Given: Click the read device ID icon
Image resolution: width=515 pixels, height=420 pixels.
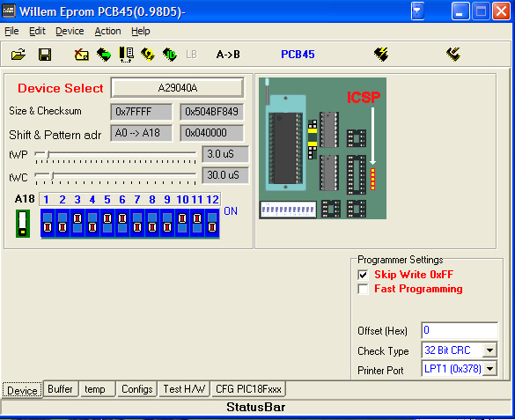Looking at the screenshot, I should (x=170, y=55).
